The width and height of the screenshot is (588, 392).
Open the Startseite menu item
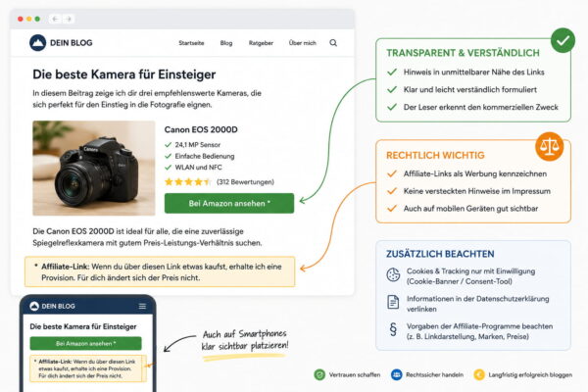coord(191,43)
